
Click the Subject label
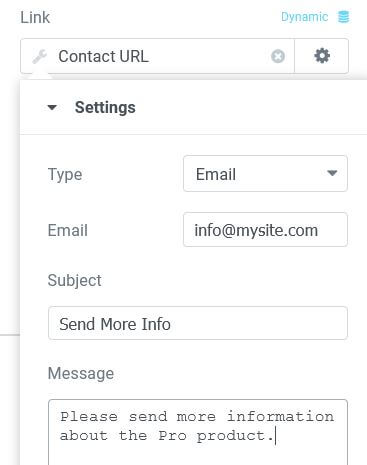74,280
